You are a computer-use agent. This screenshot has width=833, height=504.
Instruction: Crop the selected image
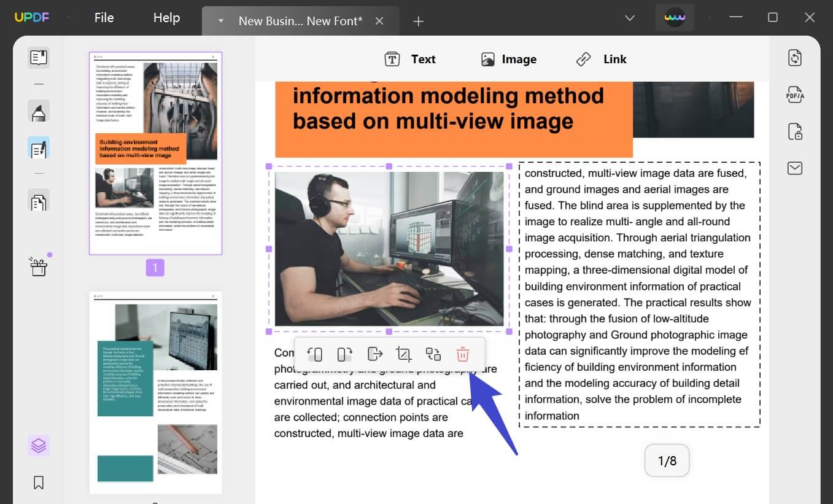(403, 354)
